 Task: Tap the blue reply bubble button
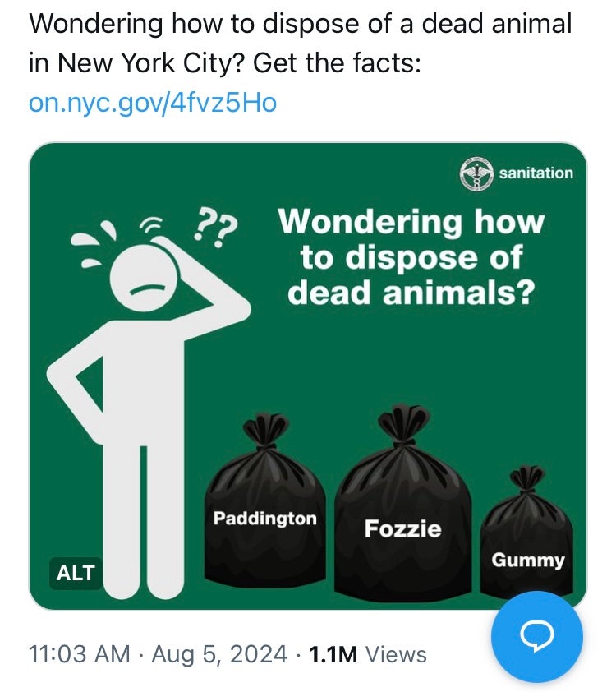point(536,636)
